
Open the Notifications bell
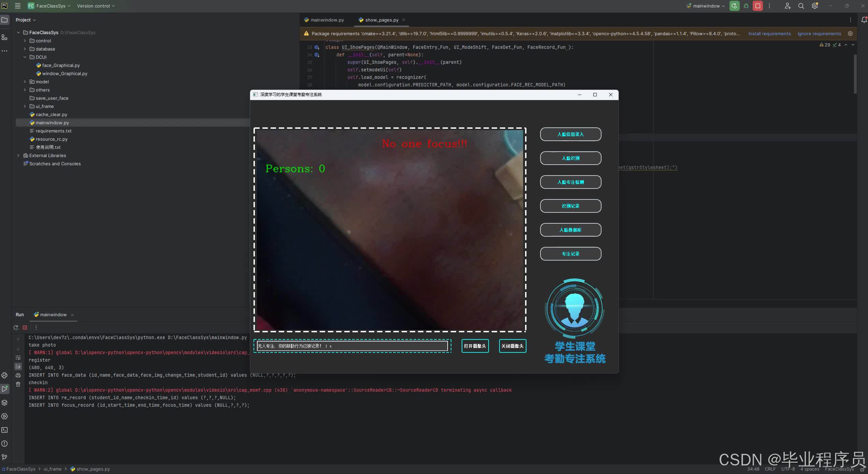864,20
